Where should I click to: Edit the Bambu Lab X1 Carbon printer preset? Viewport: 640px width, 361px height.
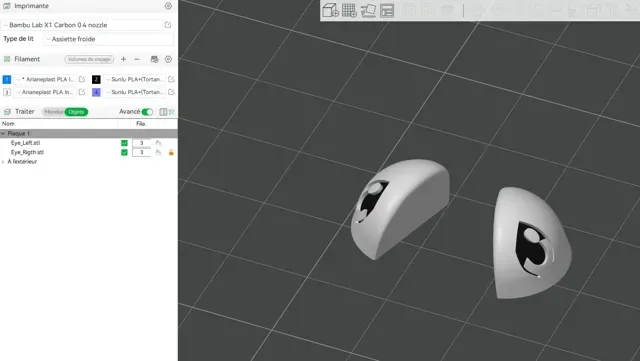168,25
